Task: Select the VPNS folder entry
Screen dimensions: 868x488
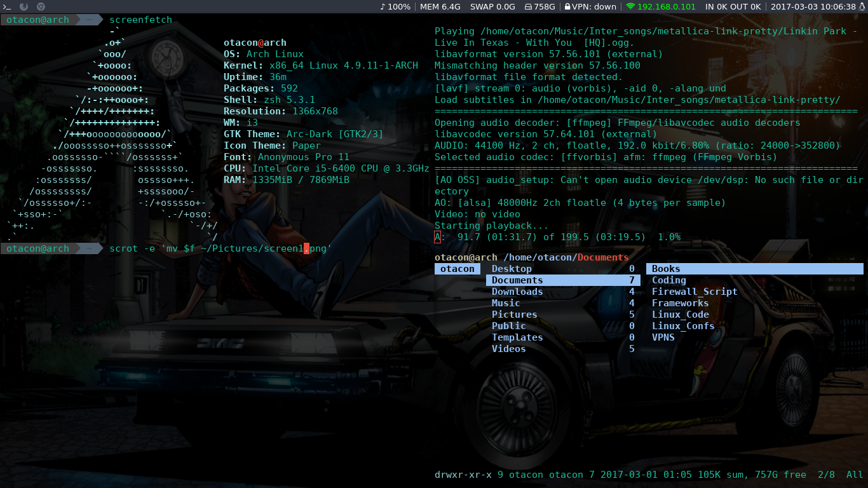Action: point(663,337)
